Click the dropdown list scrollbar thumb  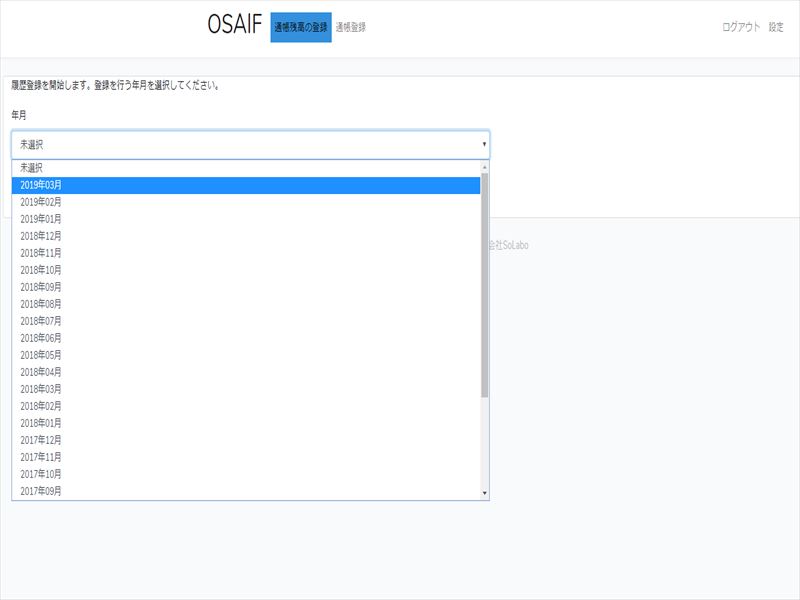coord(485,285)
